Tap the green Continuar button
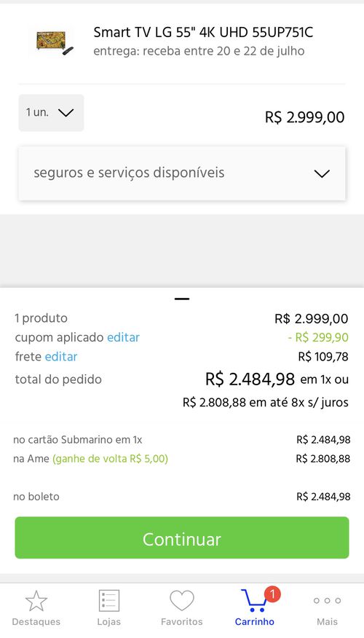The width and height of the screenshot is (364, 638). tap(182, 537)
